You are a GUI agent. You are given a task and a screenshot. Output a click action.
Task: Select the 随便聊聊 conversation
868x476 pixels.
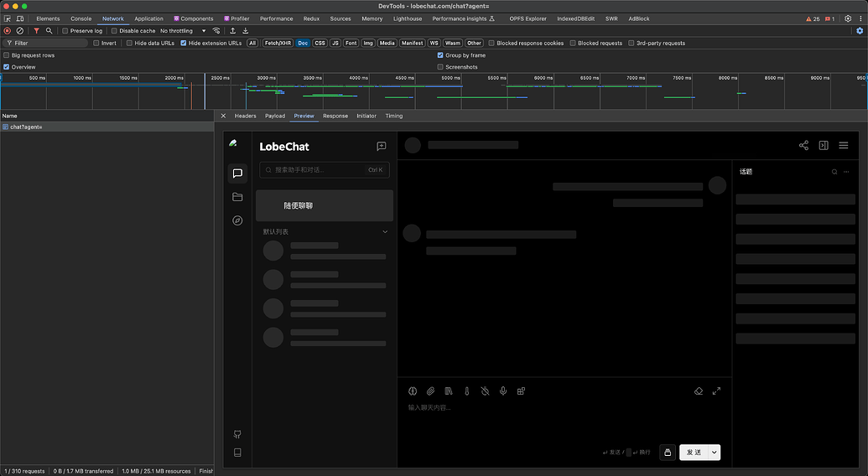point(325,205)
